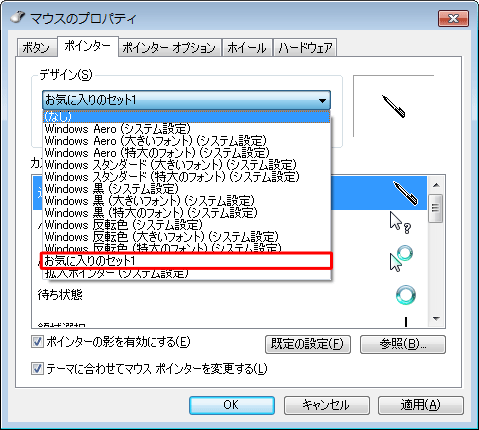
Task: Click the cursor list scroll up arrow
Action: (436, 185)
